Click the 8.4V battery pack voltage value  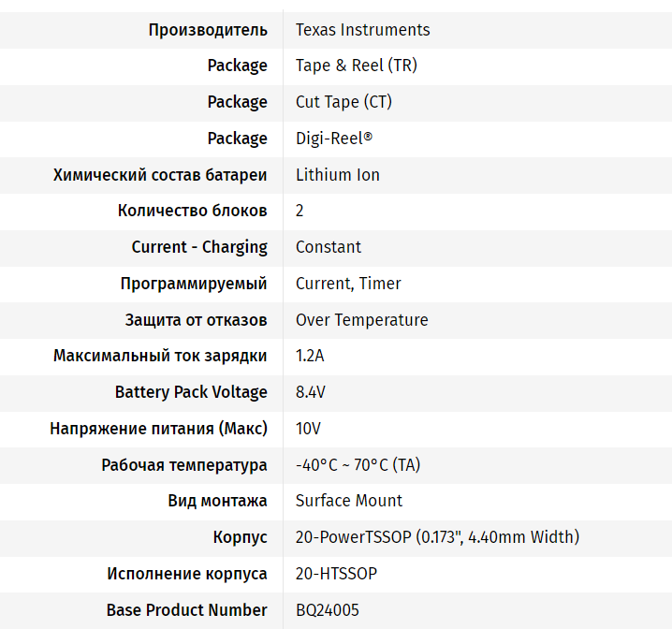point(310,392)
